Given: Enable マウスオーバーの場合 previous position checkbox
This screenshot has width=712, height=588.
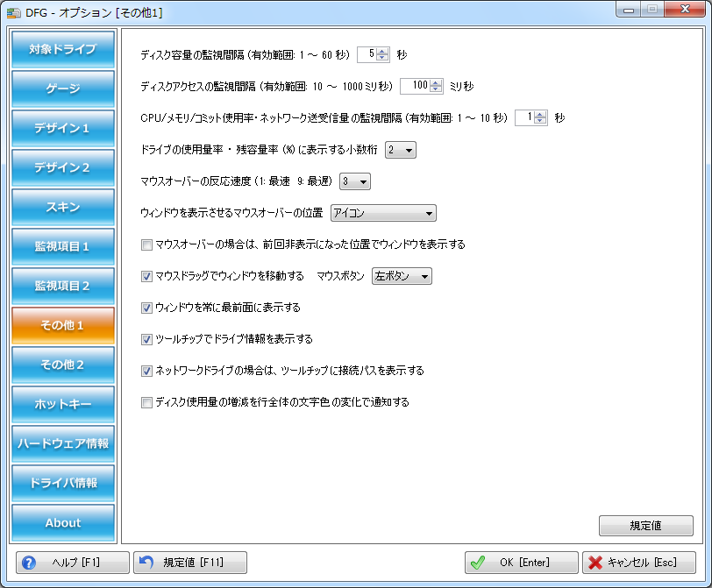Looking at the screenshot, I should coord(146,244).
